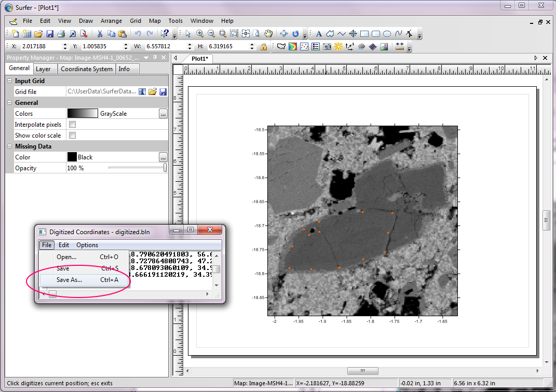Image resolution: width=556 pixels, height=392 pixels.
Task: Choose the Ellipse drawing tool
Action: (387, 34)
